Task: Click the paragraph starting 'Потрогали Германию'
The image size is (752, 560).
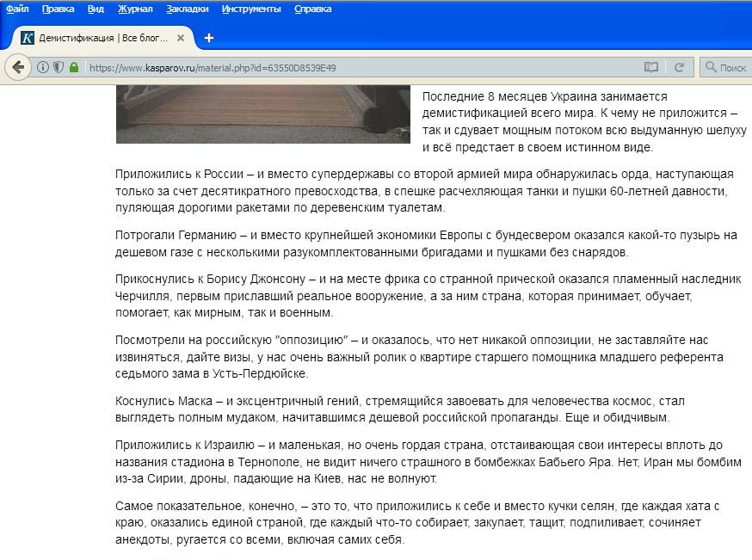Action: tap(426, 243)
